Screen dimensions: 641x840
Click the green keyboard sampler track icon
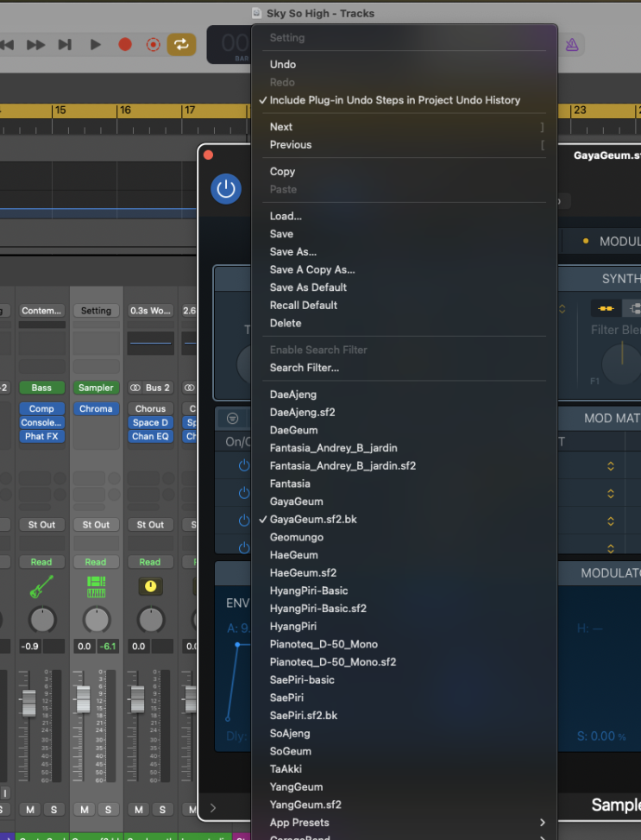96,587
